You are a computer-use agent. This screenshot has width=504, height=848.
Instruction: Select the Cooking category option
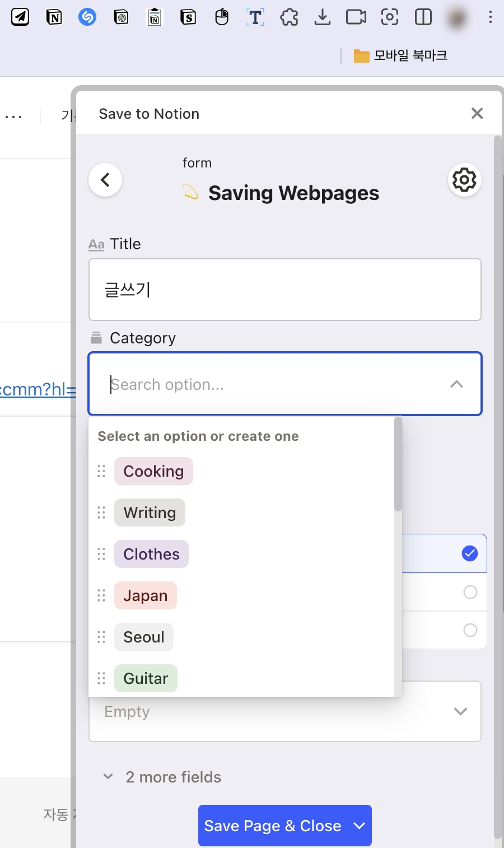click(153, 471)
